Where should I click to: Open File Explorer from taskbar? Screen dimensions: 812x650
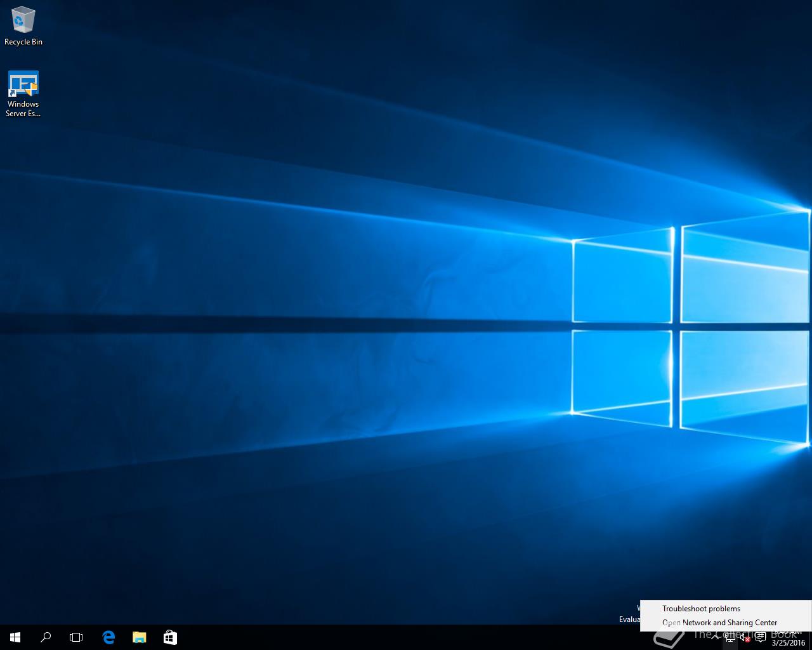pos(139,637)
